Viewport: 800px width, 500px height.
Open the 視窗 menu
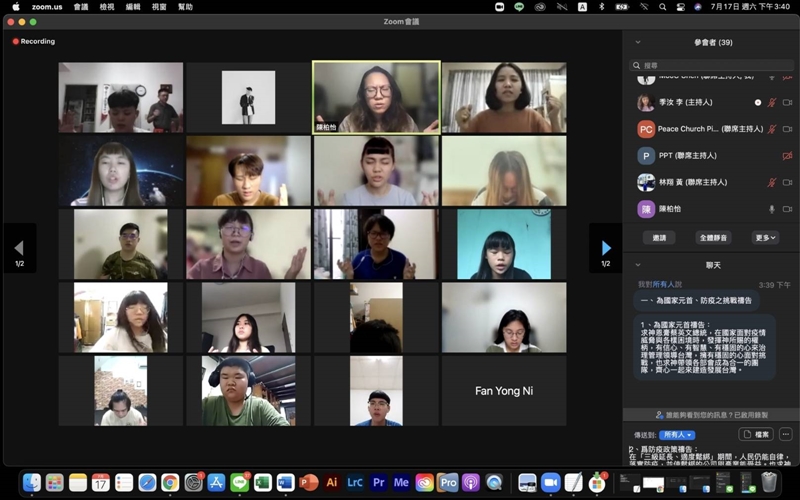pos(159,7)
